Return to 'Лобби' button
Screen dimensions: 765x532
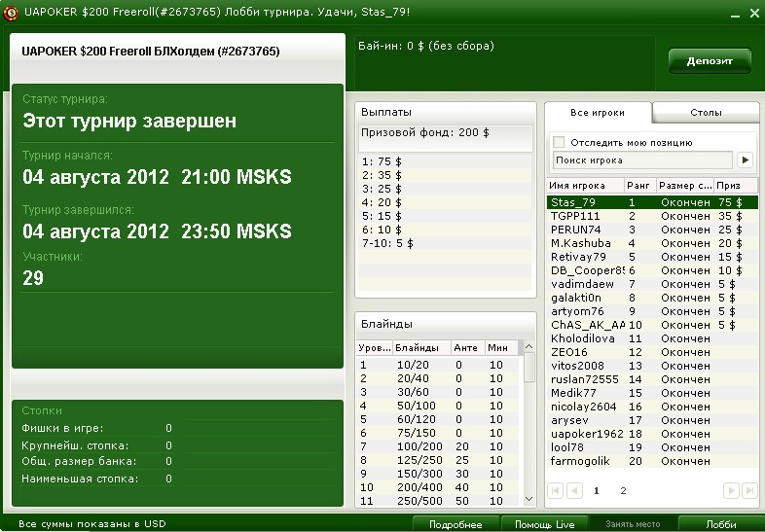pyautogui.click(x=721, y=524)
